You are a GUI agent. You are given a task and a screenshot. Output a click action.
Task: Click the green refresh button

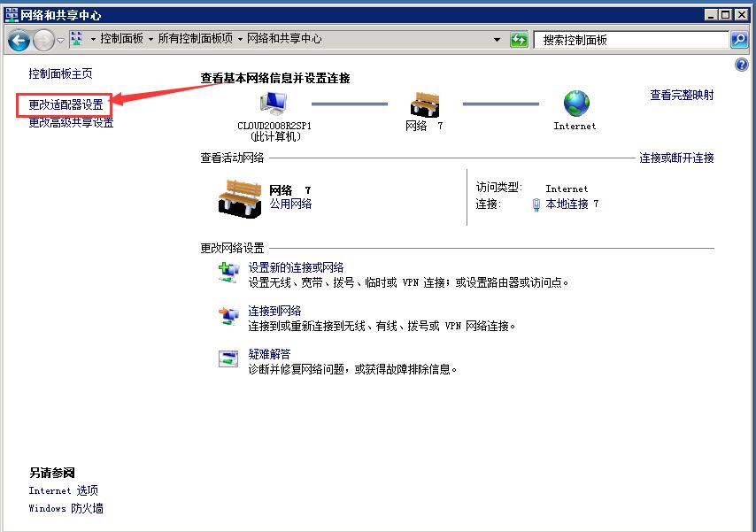point(519,40)
